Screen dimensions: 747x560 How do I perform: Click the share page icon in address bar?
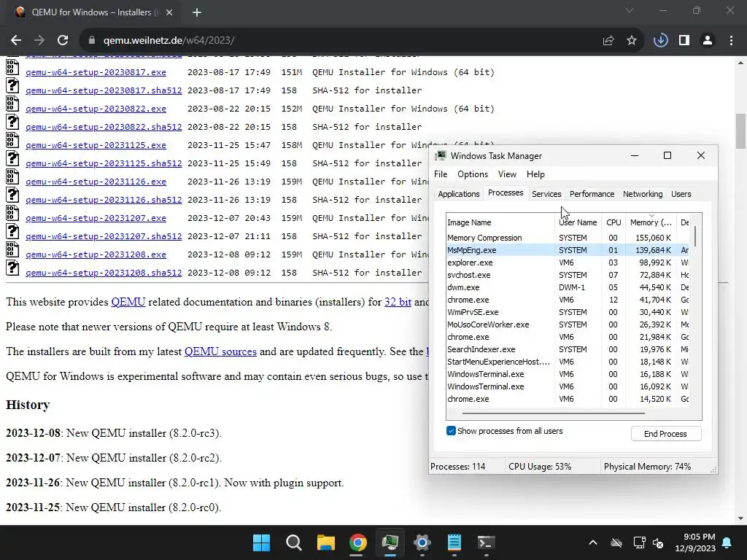(608, 41)
